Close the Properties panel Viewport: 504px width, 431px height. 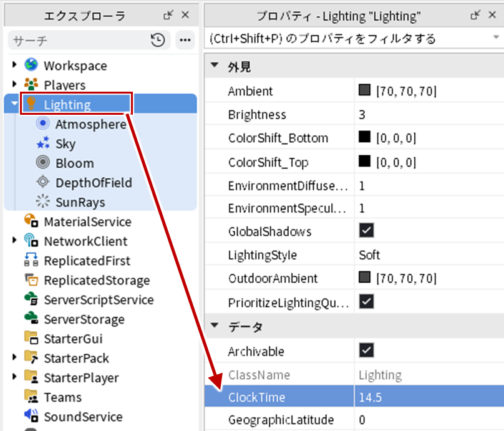(492, 15)
